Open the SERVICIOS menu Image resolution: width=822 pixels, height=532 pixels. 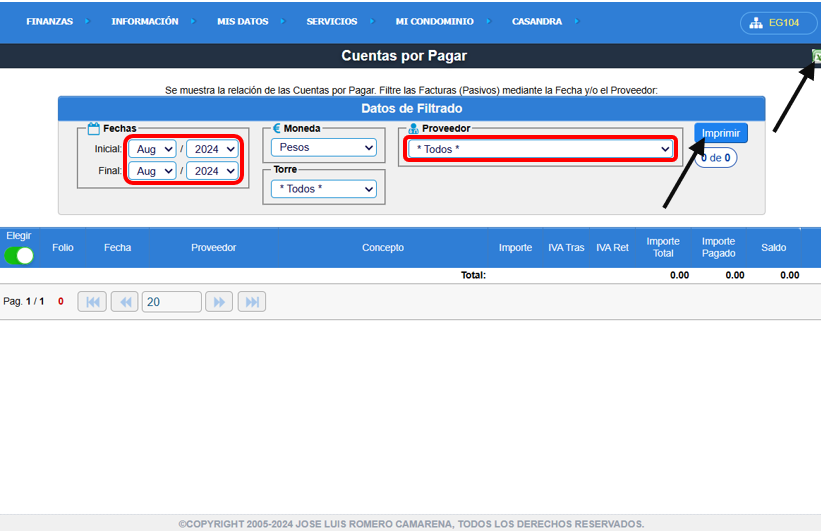tap(332, 21)
